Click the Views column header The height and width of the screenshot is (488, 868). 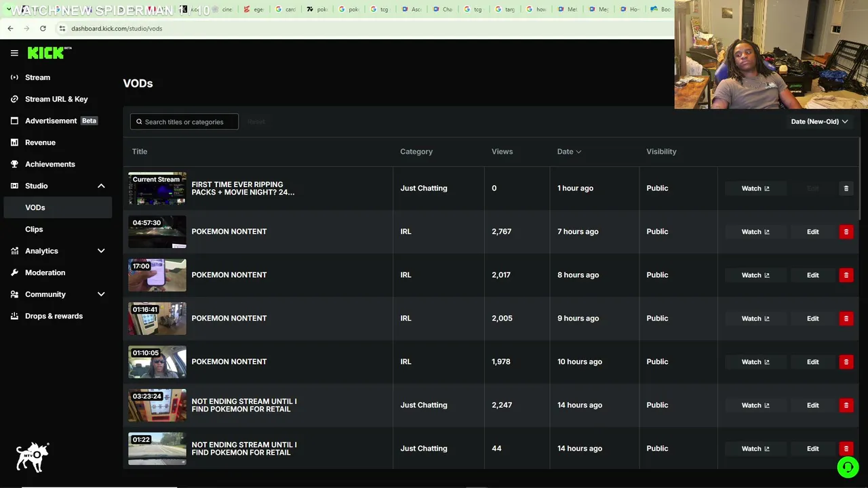[x=502, y=151]
